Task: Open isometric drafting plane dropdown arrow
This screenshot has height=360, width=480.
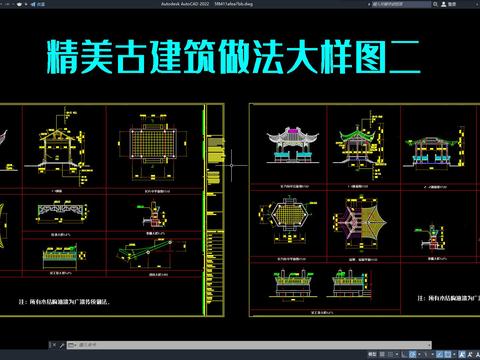Action: pos(433,354)
